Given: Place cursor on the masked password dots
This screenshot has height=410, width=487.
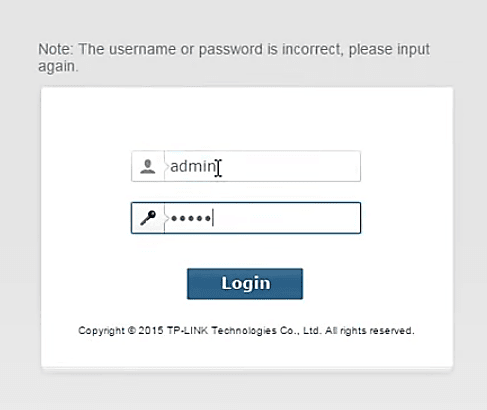Looking at the screenshot, I should click(x=191, y=218).
